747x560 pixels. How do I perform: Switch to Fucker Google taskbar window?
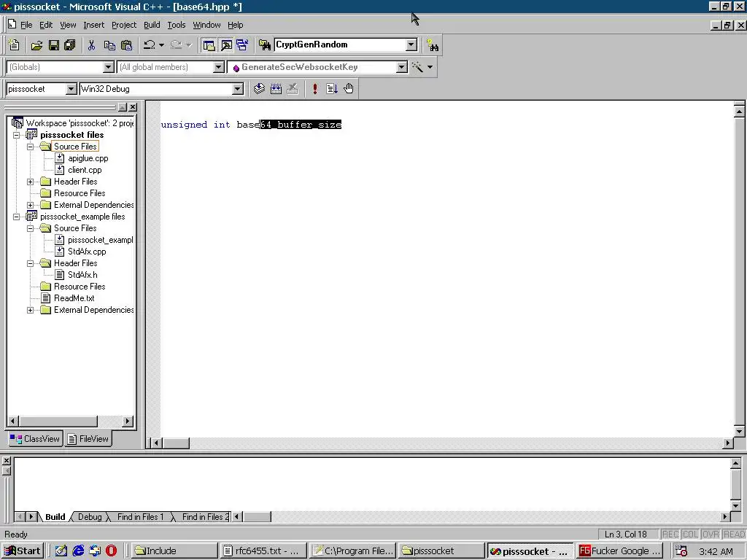tap(620, 551)
